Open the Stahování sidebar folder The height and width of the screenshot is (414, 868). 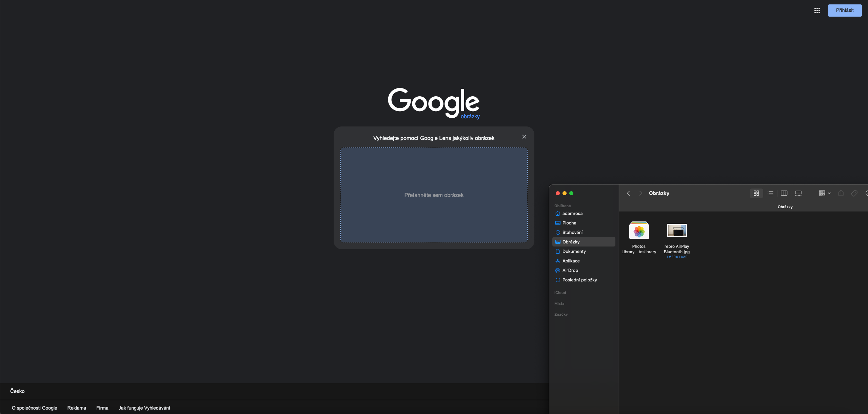572,232
